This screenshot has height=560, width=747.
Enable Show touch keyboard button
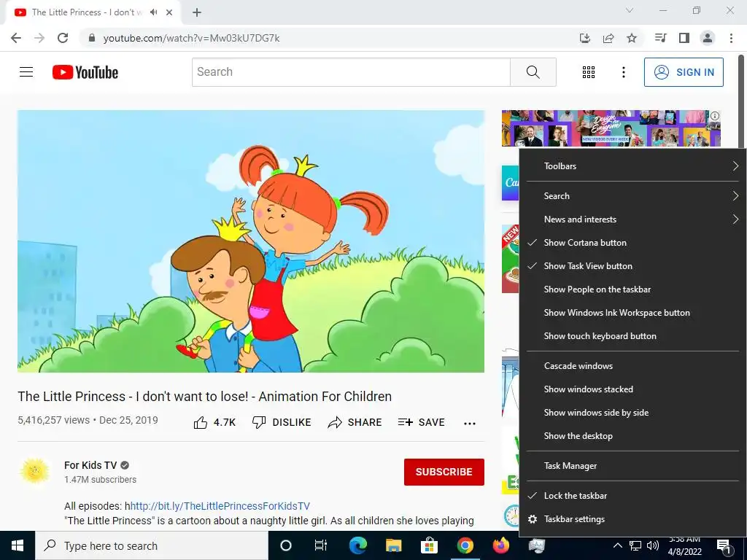coord(632,335)
